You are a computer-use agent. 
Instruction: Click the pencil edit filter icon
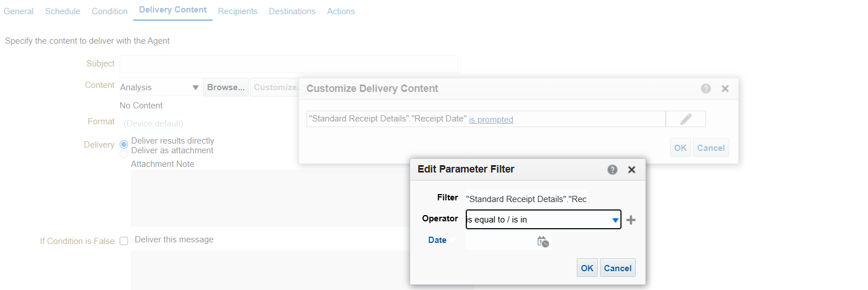[686, 119]
